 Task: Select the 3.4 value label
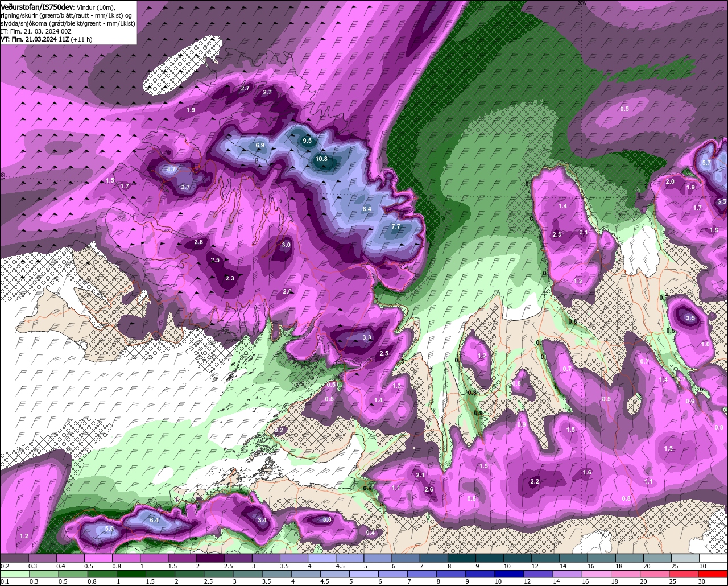pos(262,520)
